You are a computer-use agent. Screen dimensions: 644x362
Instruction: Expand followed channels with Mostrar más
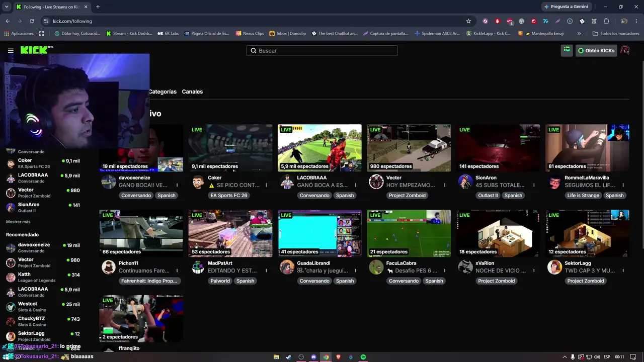click(18, 222)
